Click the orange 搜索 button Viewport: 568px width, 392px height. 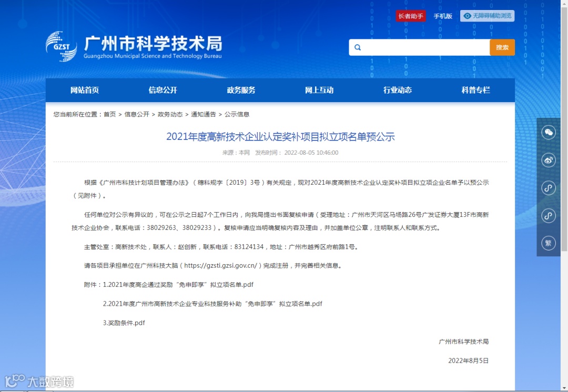click(x=502, y=47)
